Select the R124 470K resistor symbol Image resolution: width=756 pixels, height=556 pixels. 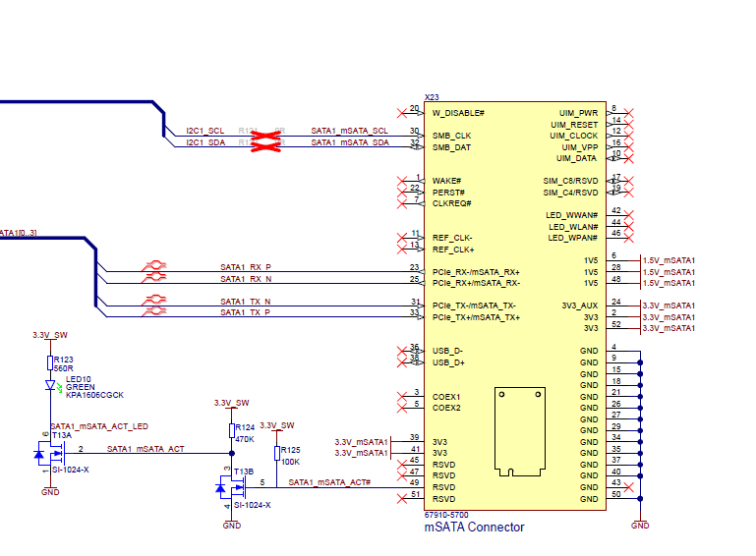233,431
